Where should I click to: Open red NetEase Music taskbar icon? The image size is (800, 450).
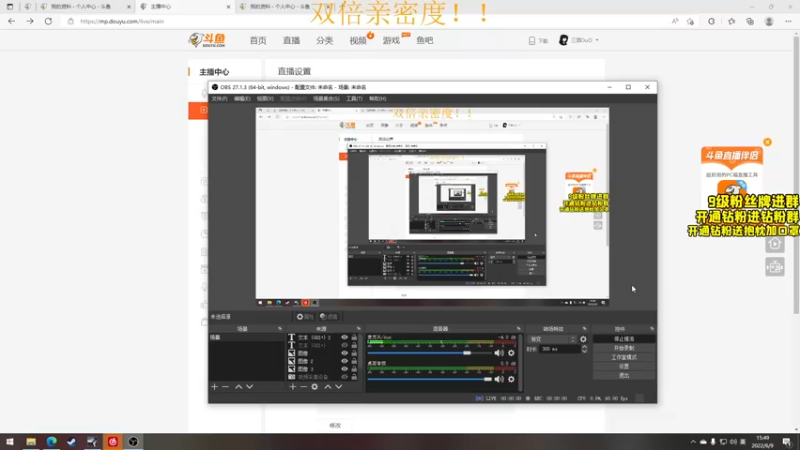click(x=113, y=442)
